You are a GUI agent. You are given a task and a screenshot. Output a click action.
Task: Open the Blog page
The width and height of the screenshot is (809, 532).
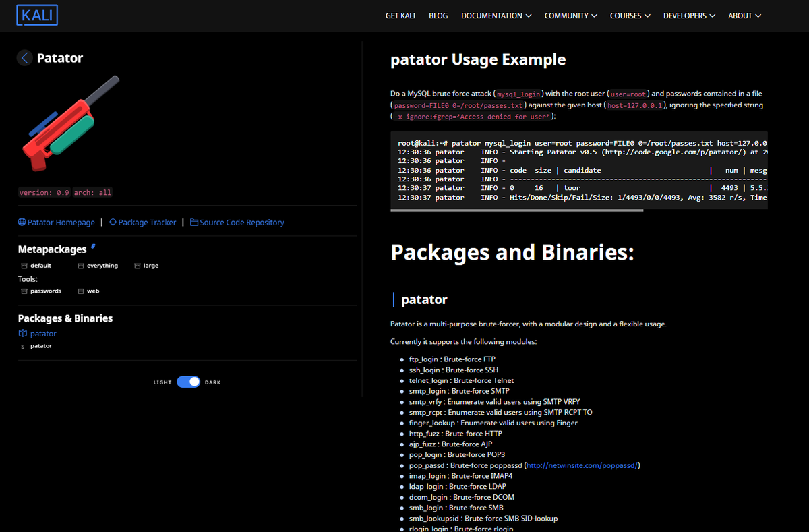pyautogui.click(x=438, y=16)
